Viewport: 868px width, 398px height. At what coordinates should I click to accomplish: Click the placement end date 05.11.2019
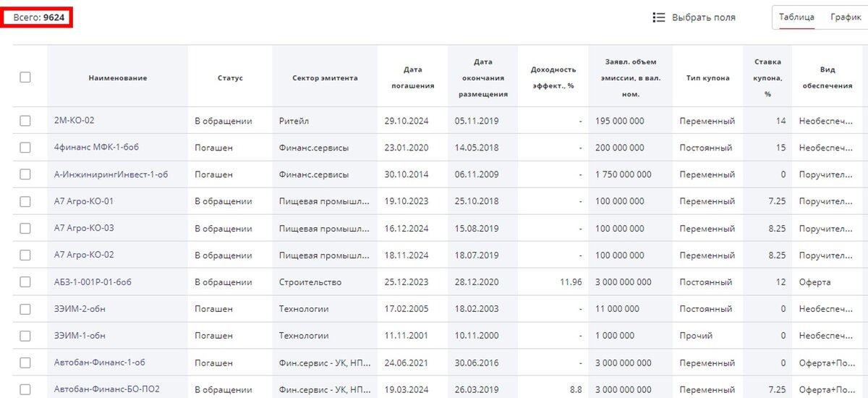pyautogui.click(x=477, y=121)
